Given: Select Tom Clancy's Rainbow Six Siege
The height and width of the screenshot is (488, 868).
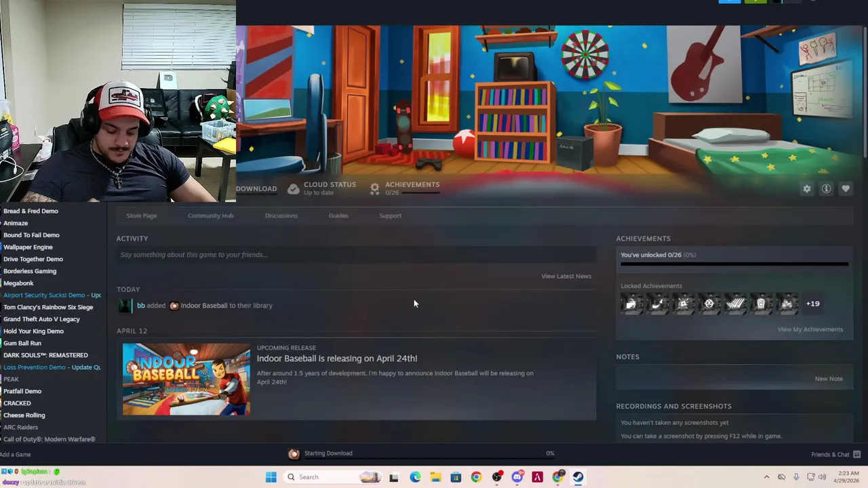Looking at the screenshot, I should [48, 307].
